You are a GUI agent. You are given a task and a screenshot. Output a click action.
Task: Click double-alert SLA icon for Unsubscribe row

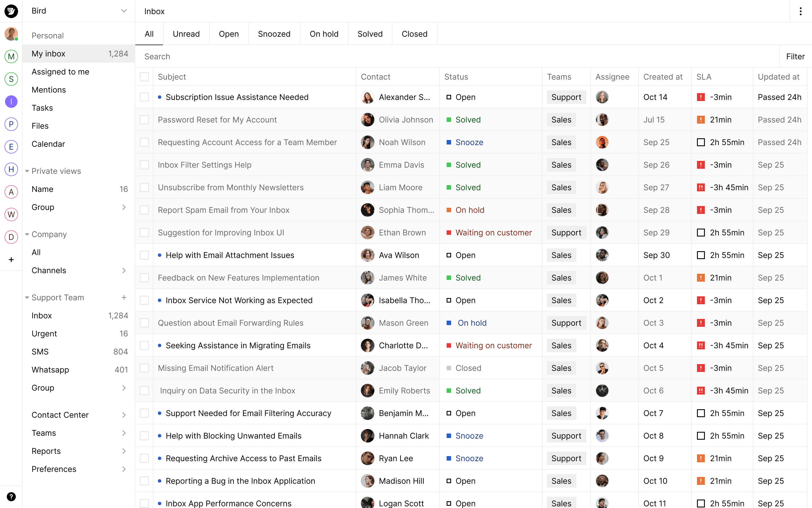[x=701, y=187]
